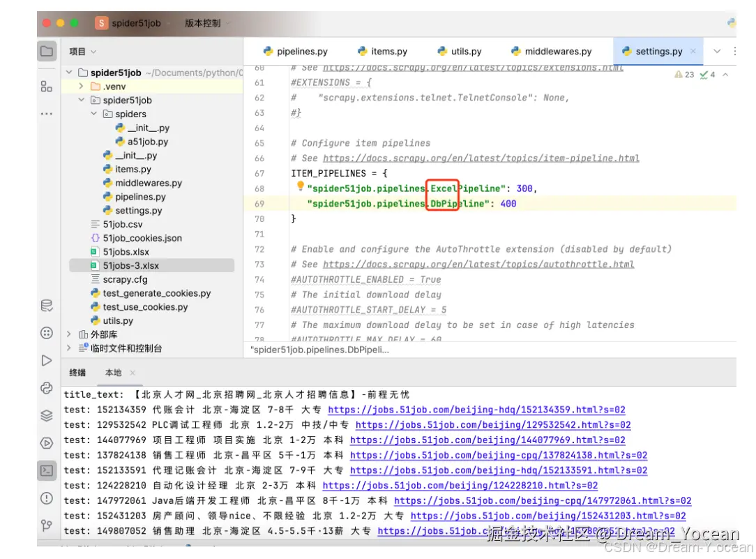The height and width of the screenshot is (559, 756).
Task: Click the intention lightbulb on line 68
Action: pos(301,186)
